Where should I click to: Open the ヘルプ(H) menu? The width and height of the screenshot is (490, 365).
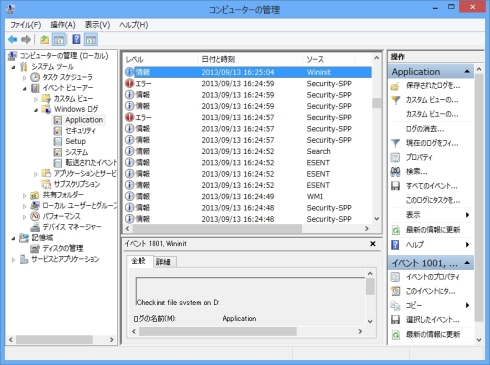coord(133,25)
